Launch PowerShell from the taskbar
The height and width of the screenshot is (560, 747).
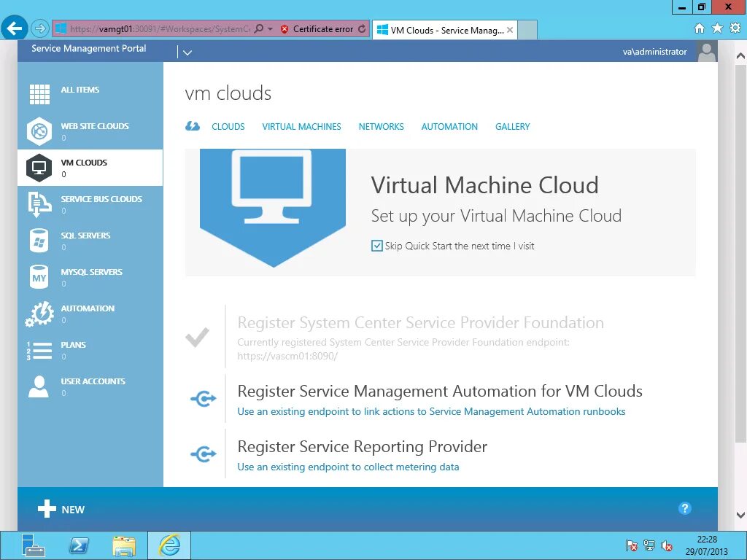coord(79,545)
